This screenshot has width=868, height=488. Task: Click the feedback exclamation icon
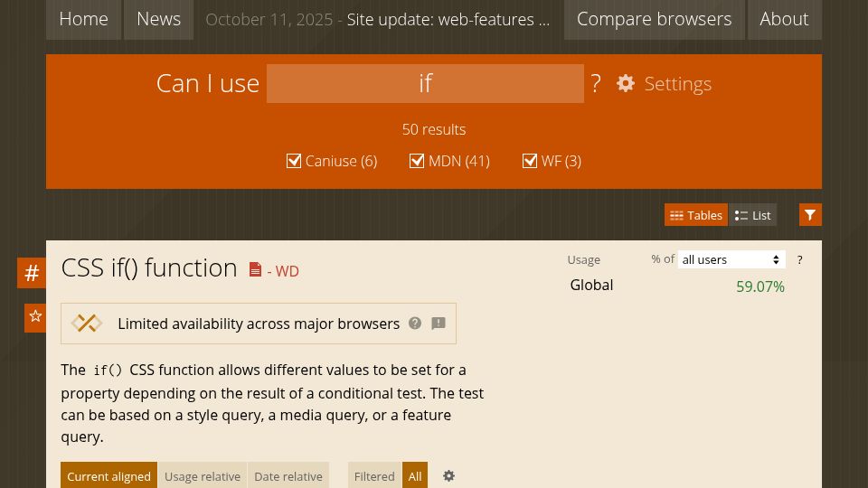pyautogui.click(x=439, y=324)
